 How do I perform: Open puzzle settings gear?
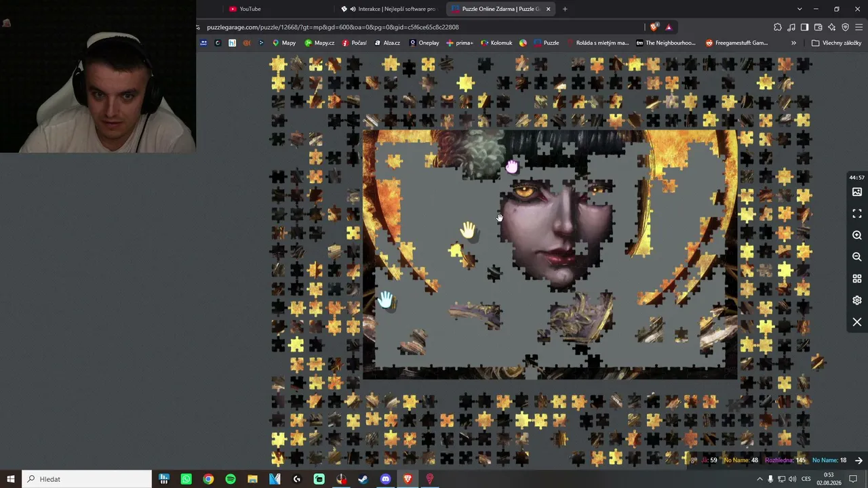[x=857, y=300]
